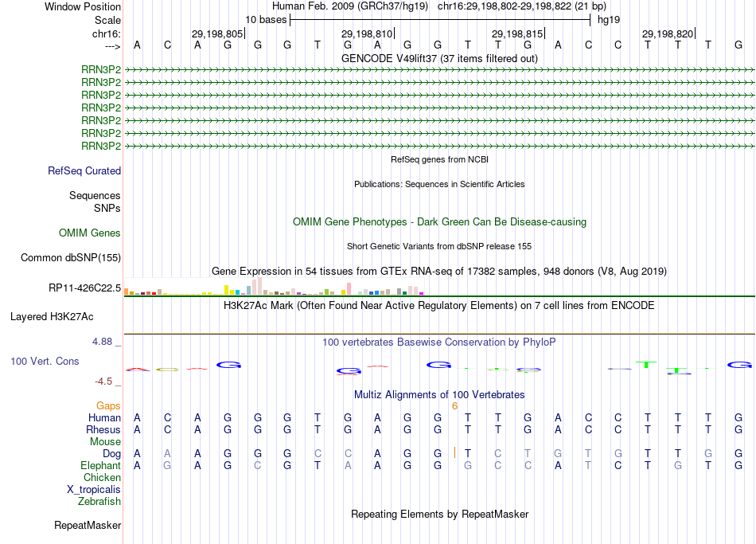Click position label 29,198,815
This screenshot has height=544, width=756.
click(x=517, y=33)
